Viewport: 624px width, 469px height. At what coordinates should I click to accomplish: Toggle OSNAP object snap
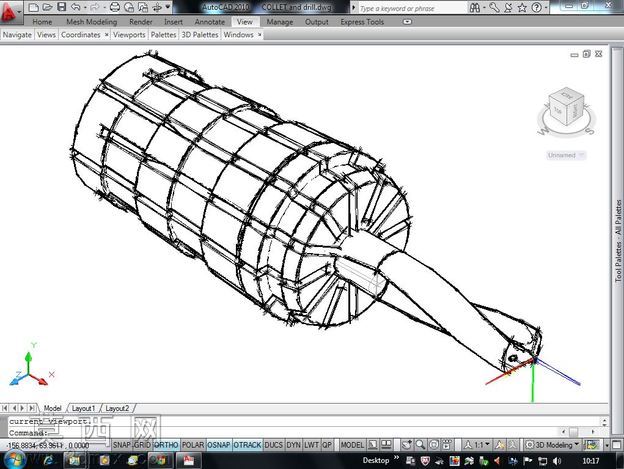coord(219,445)
